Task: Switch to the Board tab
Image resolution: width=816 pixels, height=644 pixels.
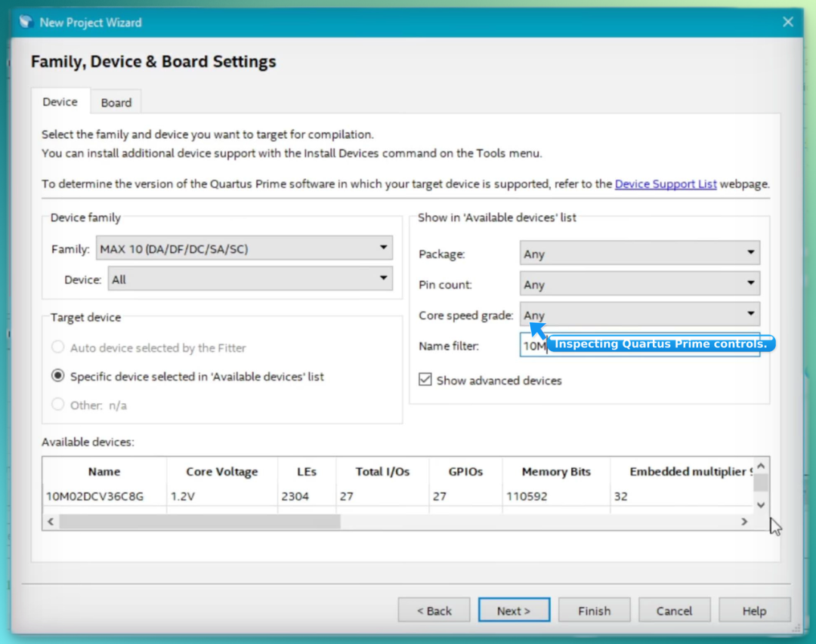Action: pos(116,103)
